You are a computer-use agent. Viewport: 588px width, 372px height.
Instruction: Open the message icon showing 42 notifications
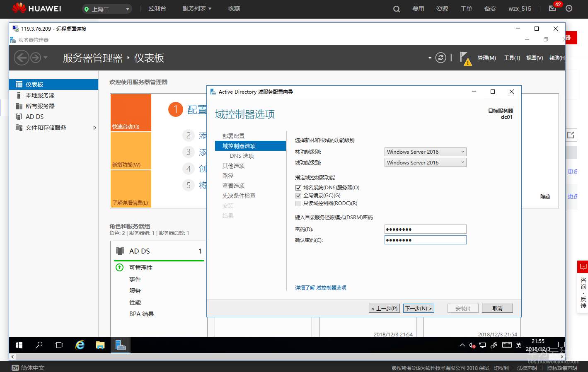[552, 8]
